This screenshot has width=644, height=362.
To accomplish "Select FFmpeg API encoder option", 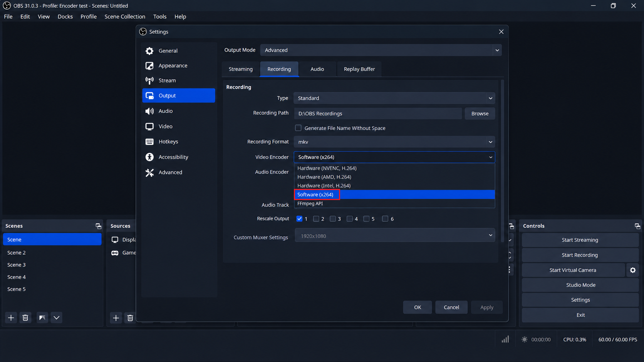I will (x=394, y=204).
